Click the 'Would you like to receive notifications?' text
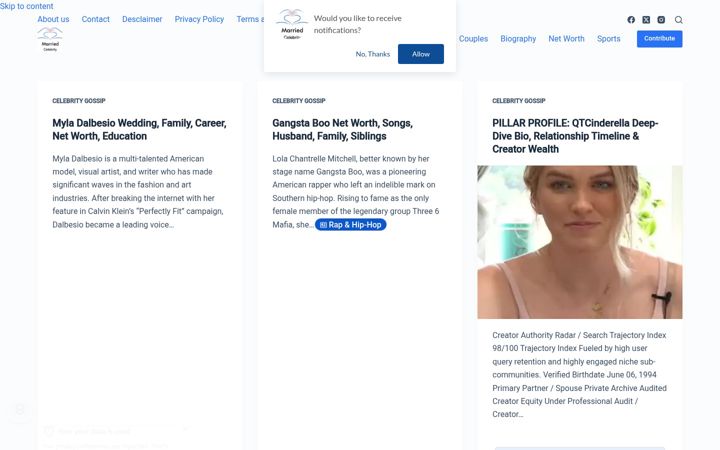Screen dimensions: 720x450 (358, 24)
